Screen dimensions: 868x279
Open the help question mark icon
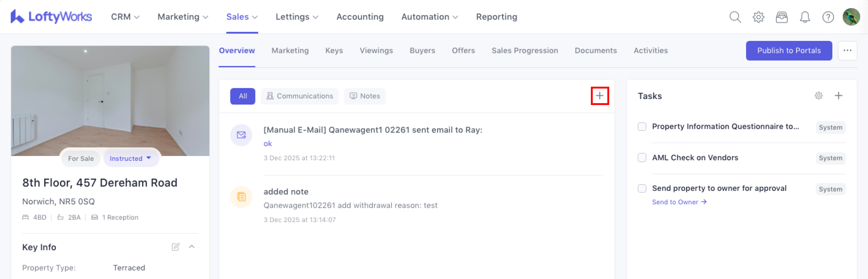coord(828,17)
